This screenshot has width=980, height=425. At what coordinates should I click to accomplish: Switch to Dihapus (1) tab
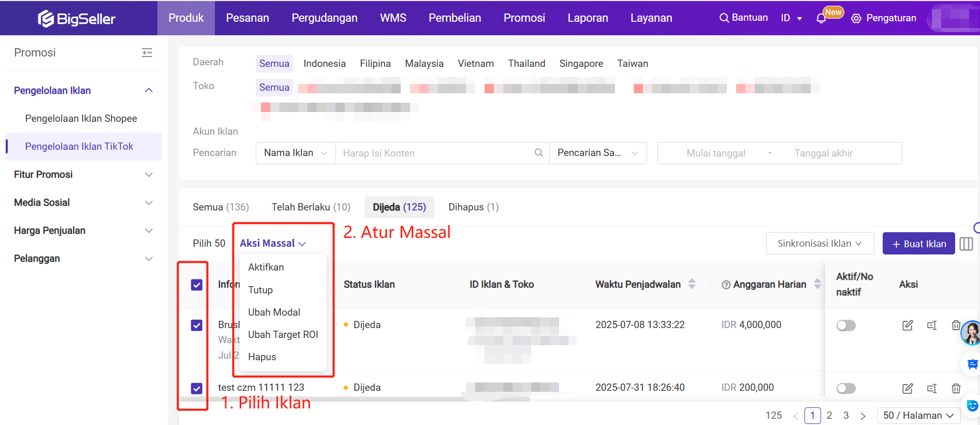pyautogui.click(x=474, y=207)
